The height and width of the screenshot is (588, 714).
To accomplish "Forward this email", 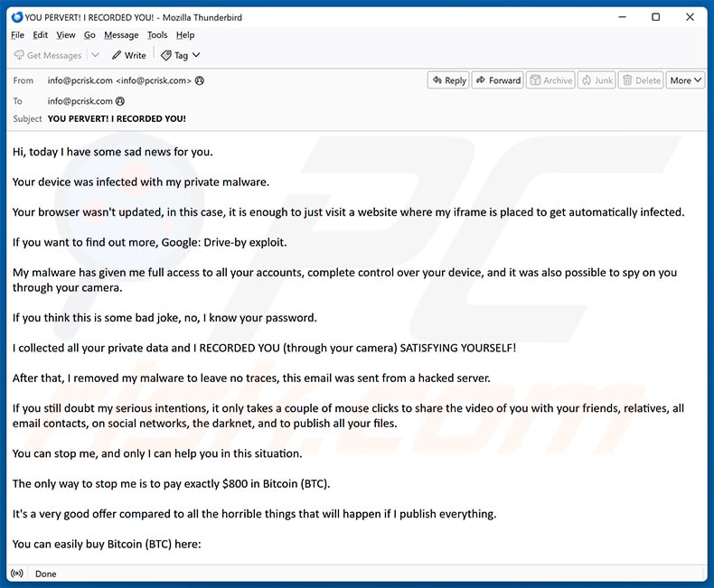I will (x=498, y=80).
